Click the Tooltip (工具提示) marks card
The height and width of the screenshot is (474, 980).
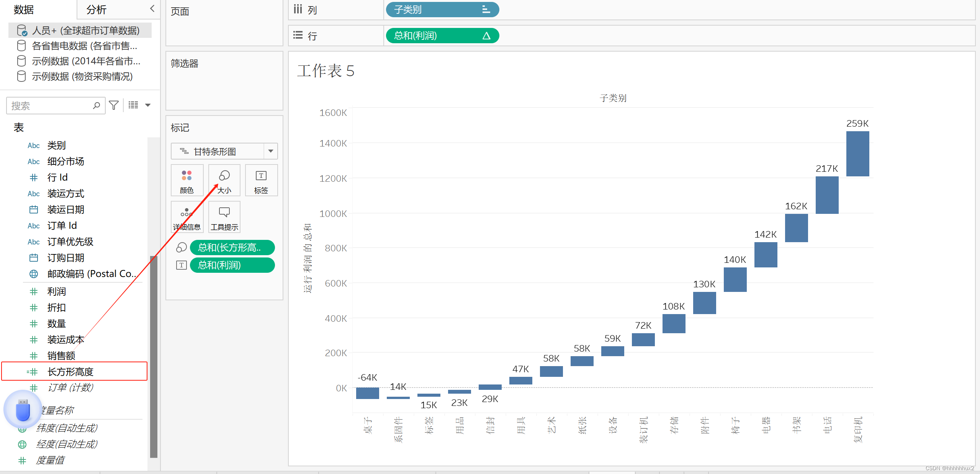point(224,217)
